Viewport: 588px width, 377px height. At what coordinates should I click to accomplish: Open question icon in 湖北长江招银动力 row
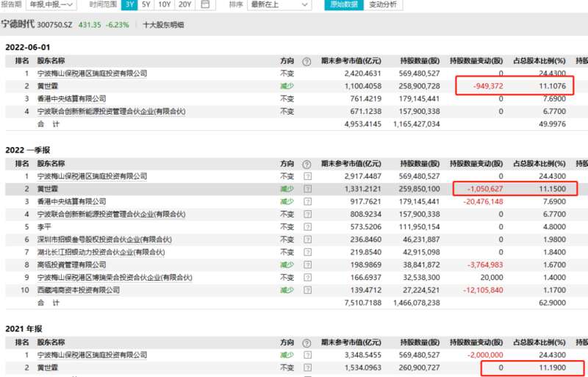pyautogui.click(x=307, y=253)
